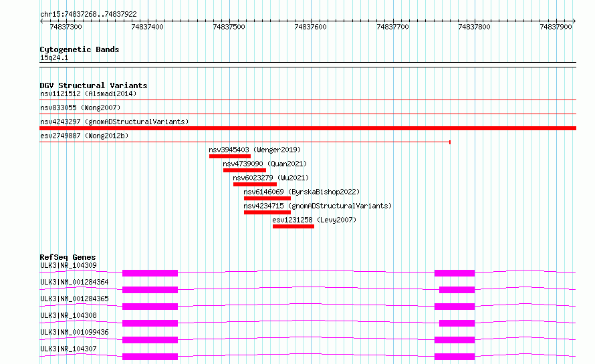
Task: Click NR_104309 exon block near 74837800
Action: point(455,273)
